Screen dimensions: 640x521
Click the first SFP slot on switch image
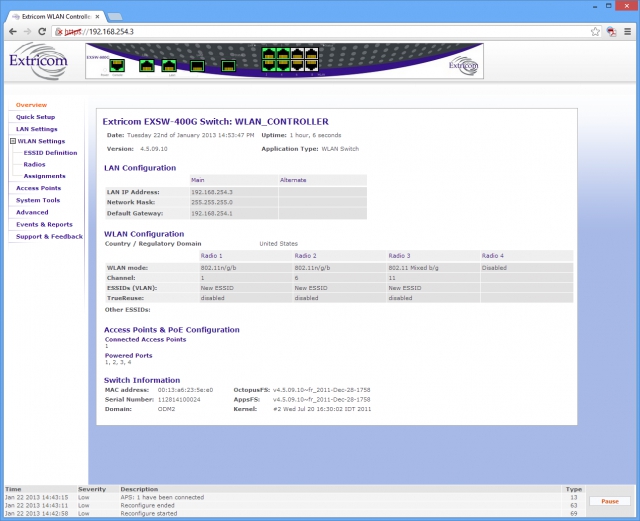[x=198, y=66]
